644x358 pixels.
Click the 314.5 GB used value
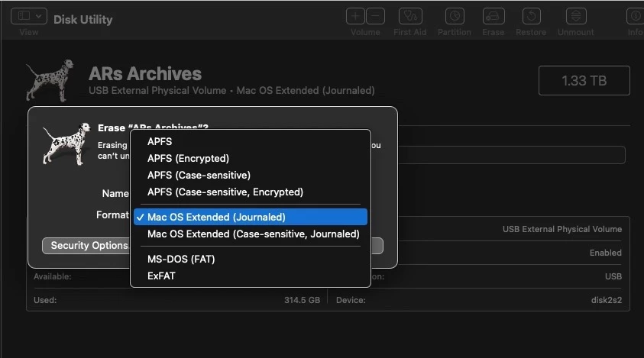click(x=302, y=300)
